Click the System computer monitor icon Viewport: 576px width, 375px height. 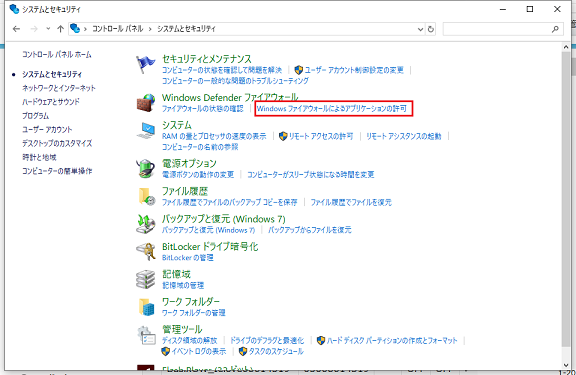[x=145, y=130]
